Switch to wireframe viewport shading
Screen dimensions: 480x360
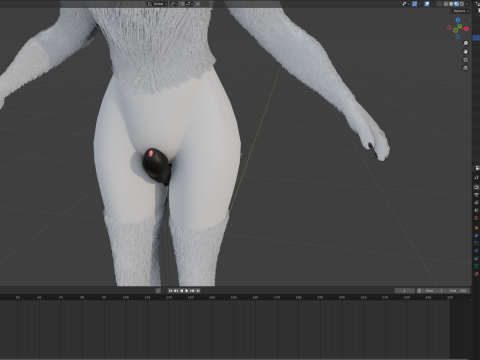point(446,4)
